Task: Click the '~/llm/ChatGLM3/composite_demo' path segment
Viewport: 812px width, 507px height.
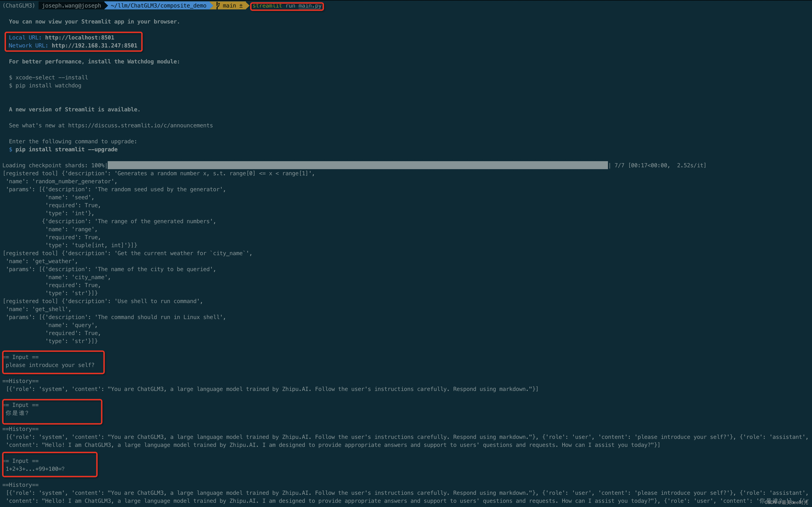Action: tap(158, 6)
